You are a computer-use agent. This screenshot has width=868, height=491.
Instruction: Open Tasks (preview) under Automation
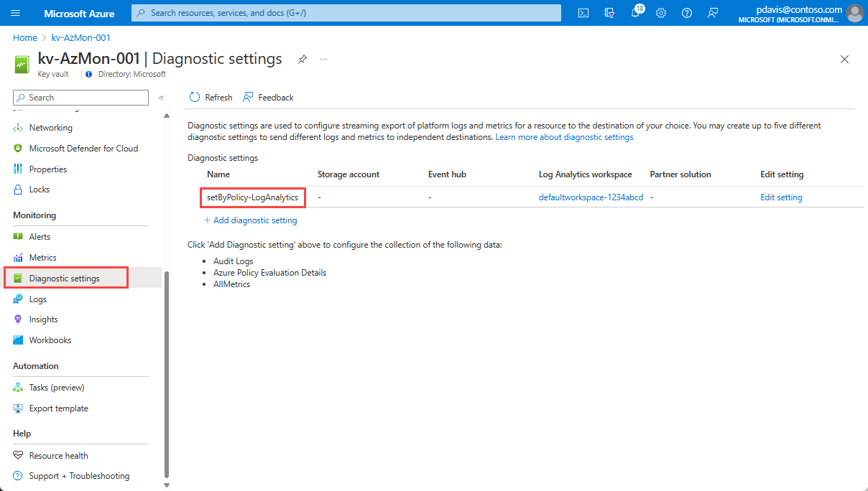57,388
